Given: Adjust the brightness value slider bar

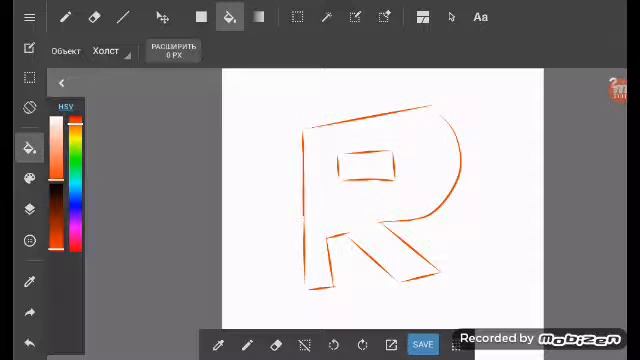Looking at the screenshot, I should click(x=56, y=216).
